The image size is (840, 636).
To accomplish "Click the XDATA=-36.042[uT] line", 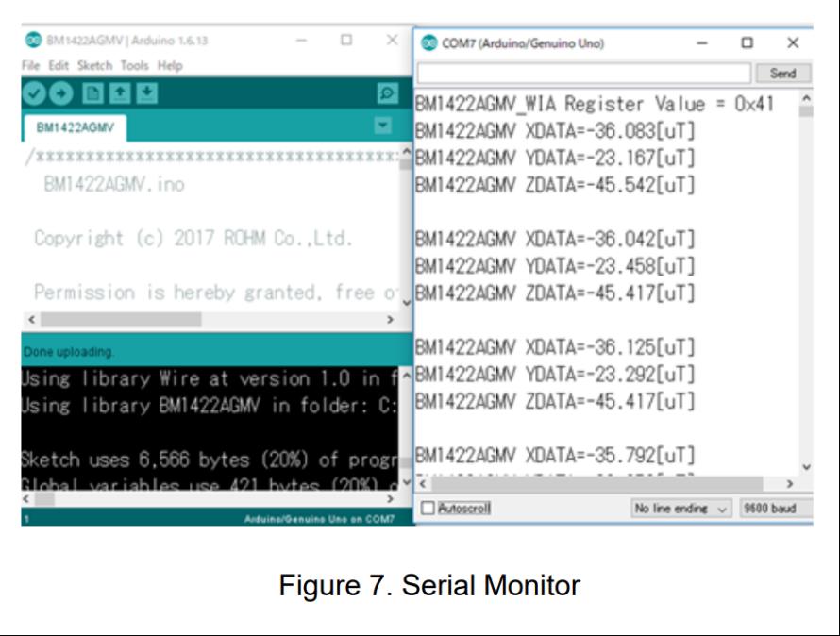I will [x=555, y=239].
